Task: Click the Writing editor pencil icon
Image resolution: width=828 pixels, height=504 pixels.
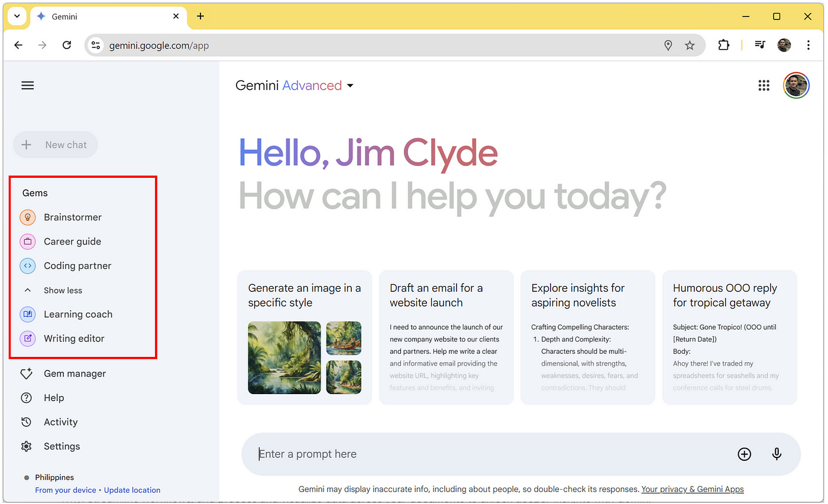Action: (x=28, y=339)
